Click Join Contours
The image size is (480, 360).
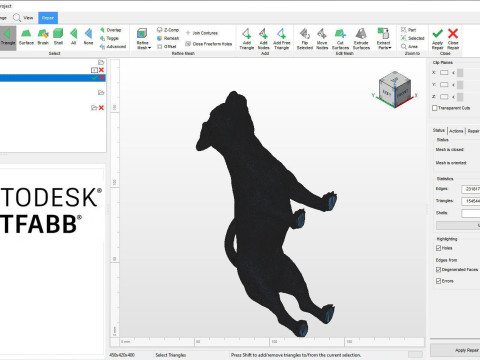pos(202,33)
